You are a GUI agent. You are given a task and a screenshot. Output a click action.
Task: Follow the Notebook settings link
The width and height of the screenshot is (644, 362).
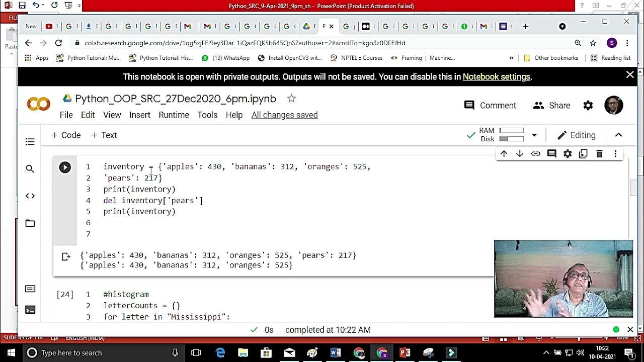[496, 77]
